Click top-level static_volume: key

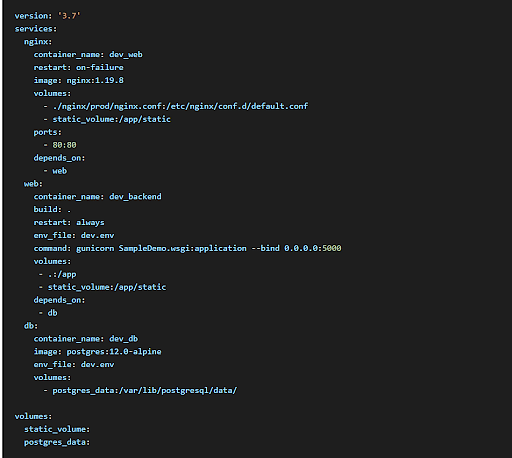point(57,429)
